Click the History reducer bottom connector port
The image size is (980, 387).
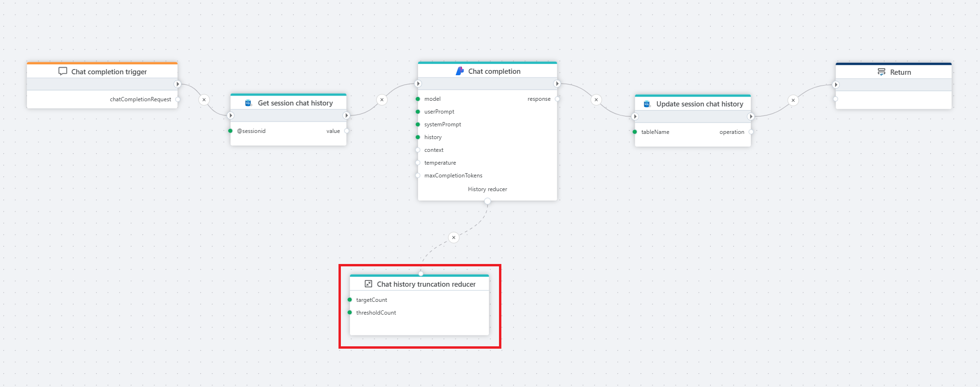click(x=487, y=201)
